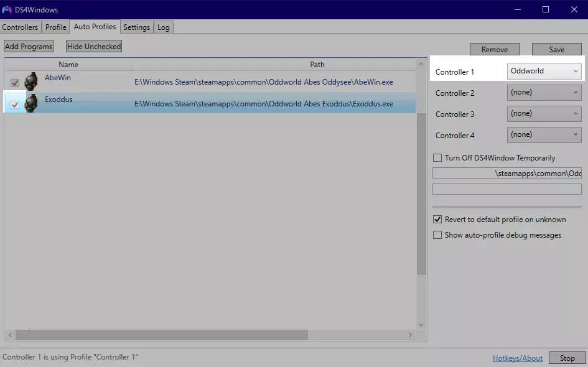Screen dimensions: 588x367
Task: Minimize the DS4Windows window
Action: pyautogui.click(x=518, y=9)
